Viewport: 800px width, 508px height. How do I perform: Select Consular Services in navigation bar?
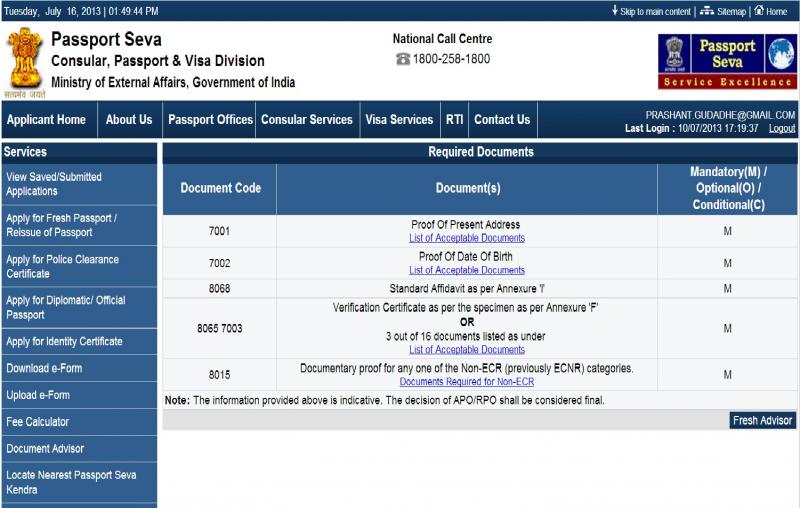(x=306, y=120)
